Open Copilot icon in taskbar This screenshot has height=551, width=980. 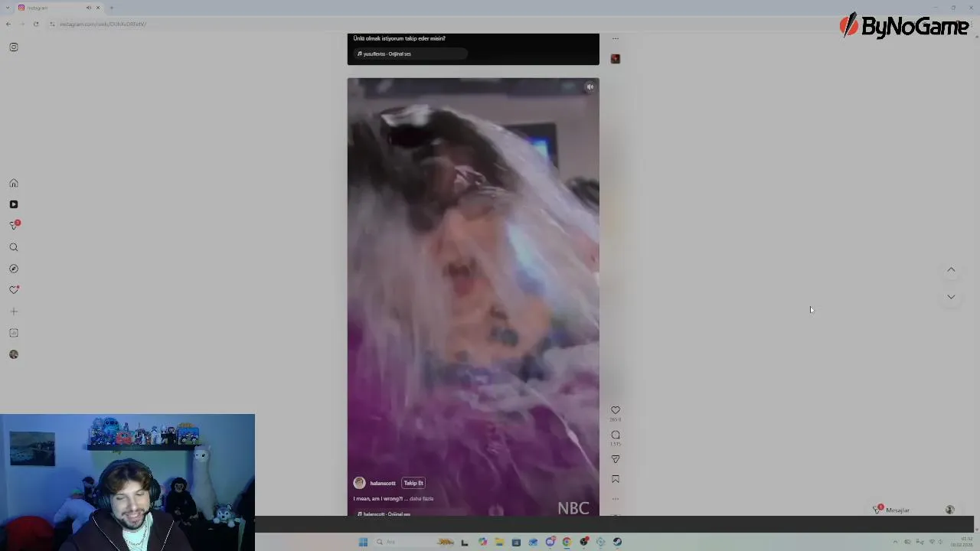(x=482, y=542)
